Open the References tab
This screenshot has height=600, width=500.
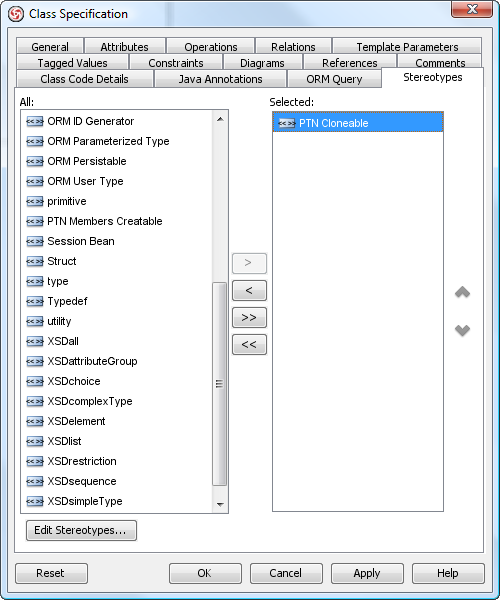349,62
